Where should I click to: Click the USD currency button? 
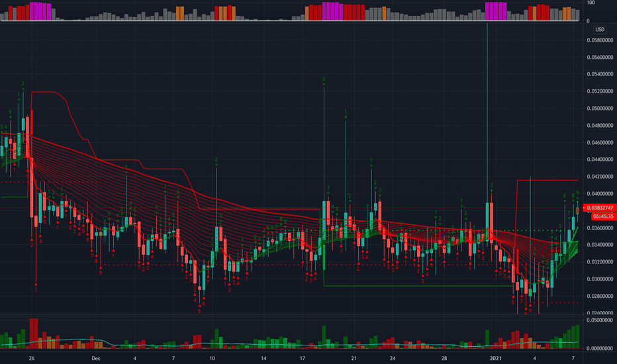pos(599,30)
